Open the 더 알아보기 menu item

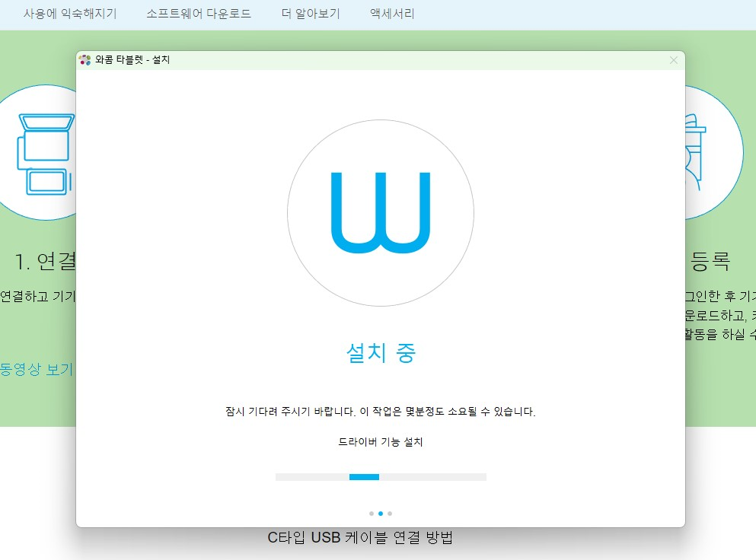click(311, 14)
